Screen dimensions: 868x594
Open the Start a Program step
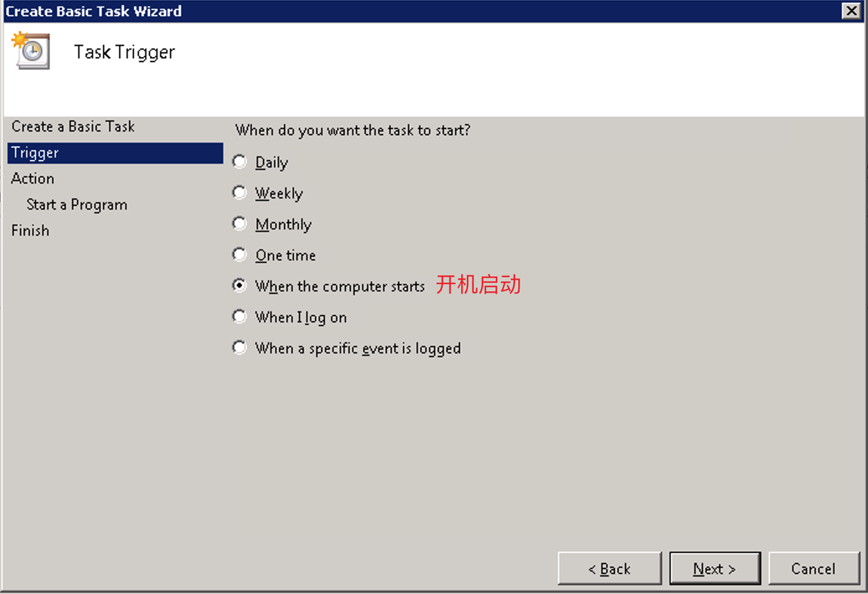77,205
